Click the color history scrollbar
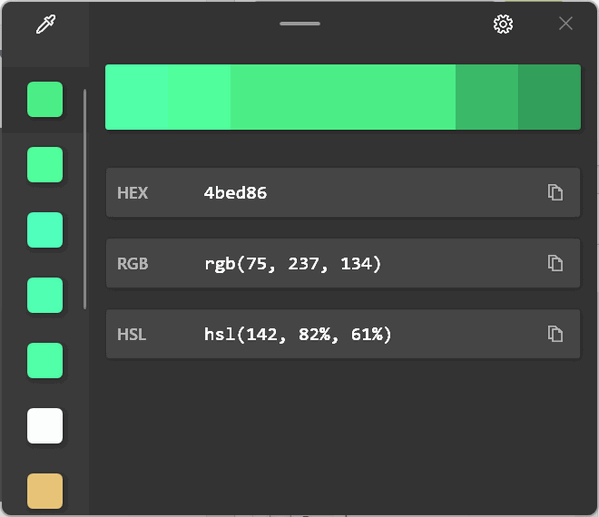 (x=85, y=199)
